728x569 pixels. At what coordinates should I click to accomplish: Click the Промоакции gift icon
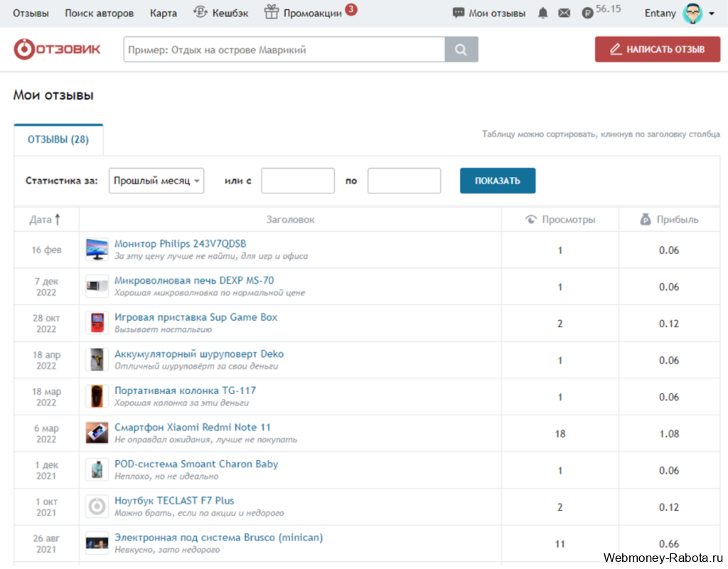271,11
